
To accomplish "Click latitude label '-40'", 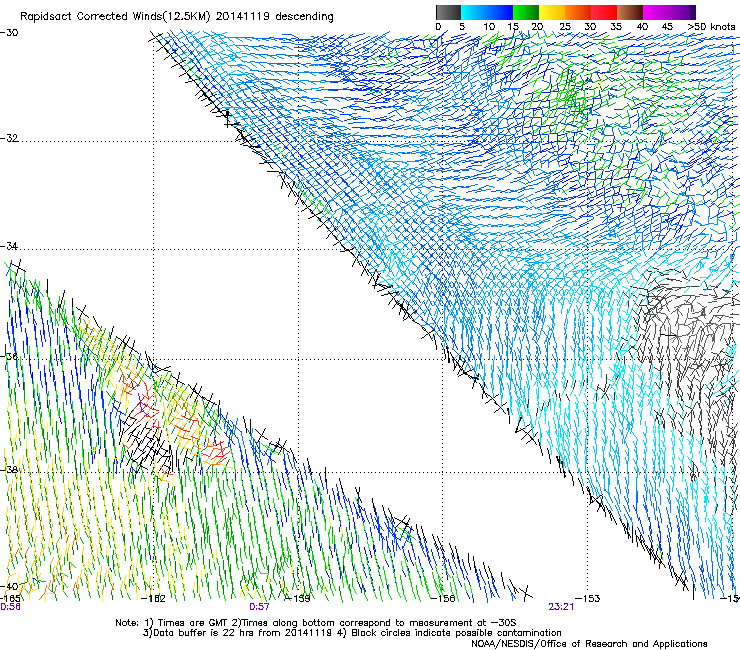I will pyautogui.click(x=9, y=586).
